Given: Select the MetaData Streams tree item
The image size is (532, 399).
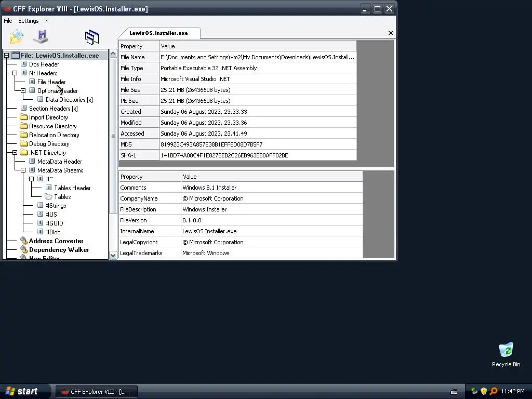Looking at the screenshot, I should point(60,170).
